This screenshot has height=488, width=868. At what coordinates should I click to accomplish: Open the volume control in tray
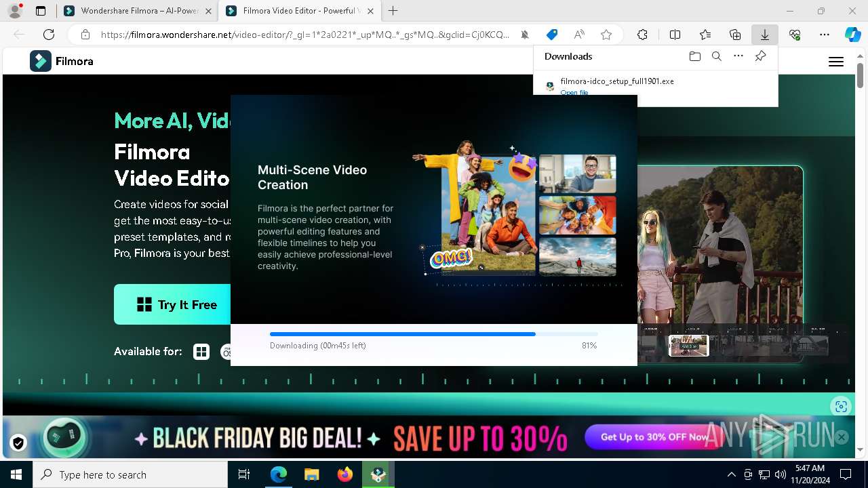click(x=780, y=474)
